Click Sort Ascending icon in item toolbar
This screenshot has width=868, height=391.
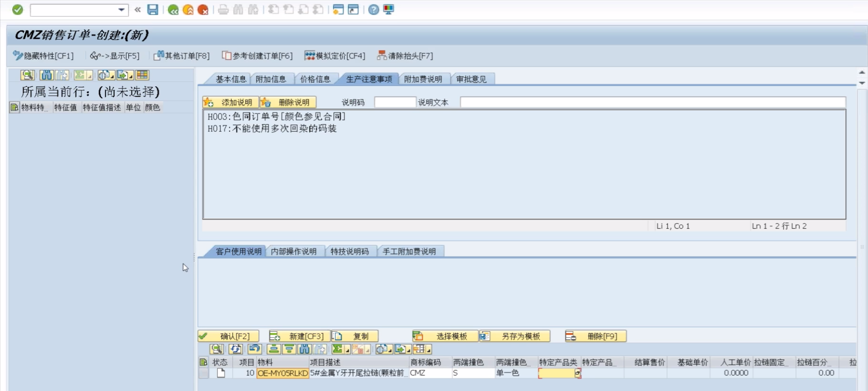click(274, 349)
